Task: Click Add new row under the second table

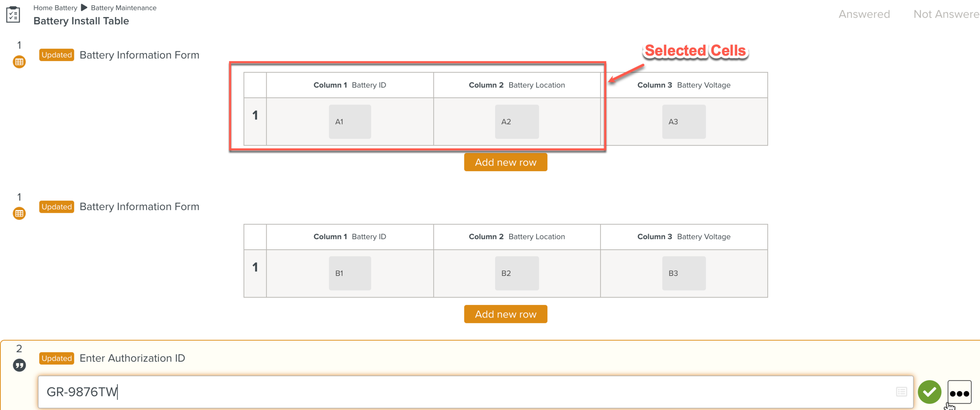Action: [x=505, y=314]
